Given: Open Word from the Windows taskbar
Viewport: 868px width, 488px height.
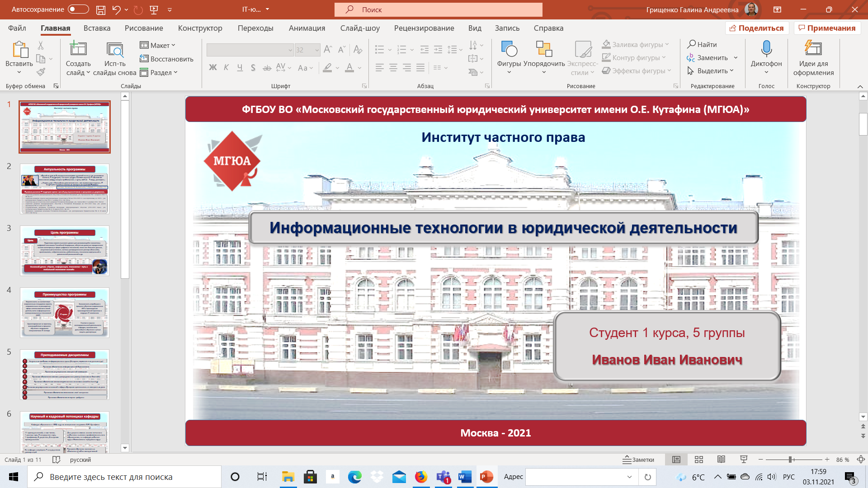Looking at the screenshot, I should [464, 477].
